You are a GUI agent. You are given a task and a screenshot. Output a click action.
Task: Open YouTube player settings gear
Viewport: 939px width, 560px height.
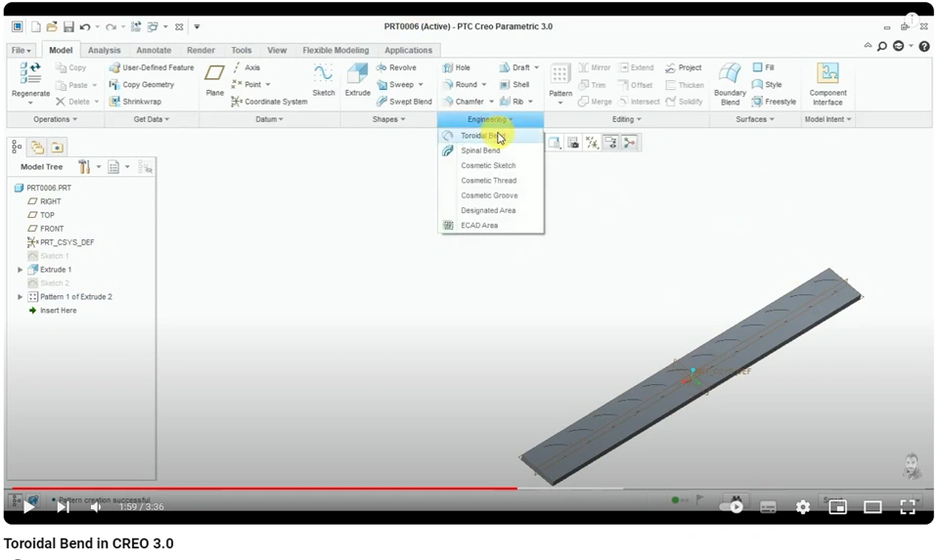pyautogui.click(x=802, y=507)
